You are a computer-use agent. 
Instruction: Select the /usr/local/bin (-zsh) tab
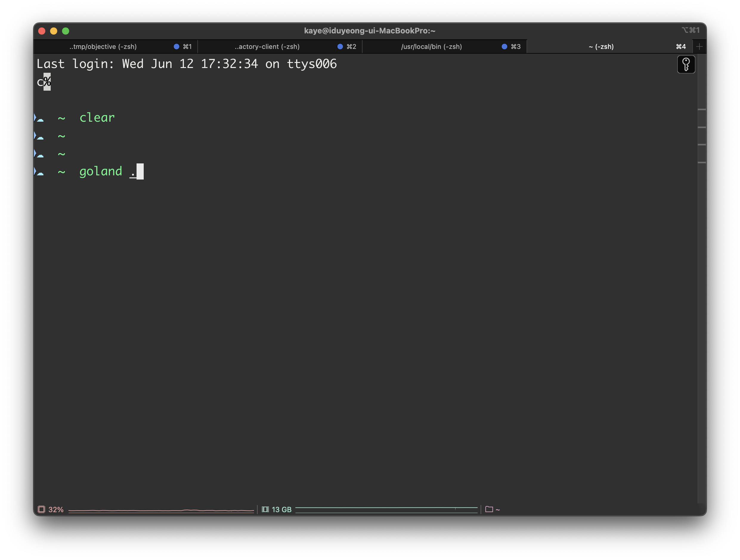[x=431, y=47]
